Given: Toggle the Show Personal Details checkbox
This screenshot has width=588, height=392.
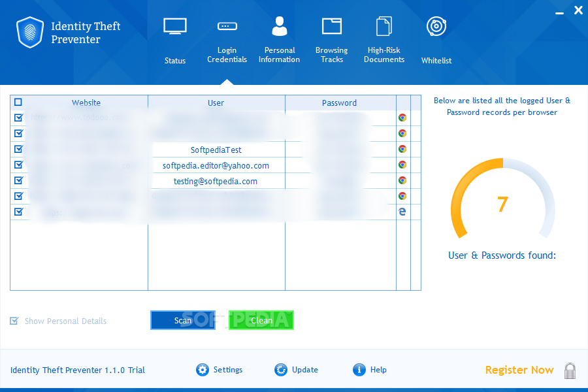Looking at the screenshot, I should [x=14, y=321].
